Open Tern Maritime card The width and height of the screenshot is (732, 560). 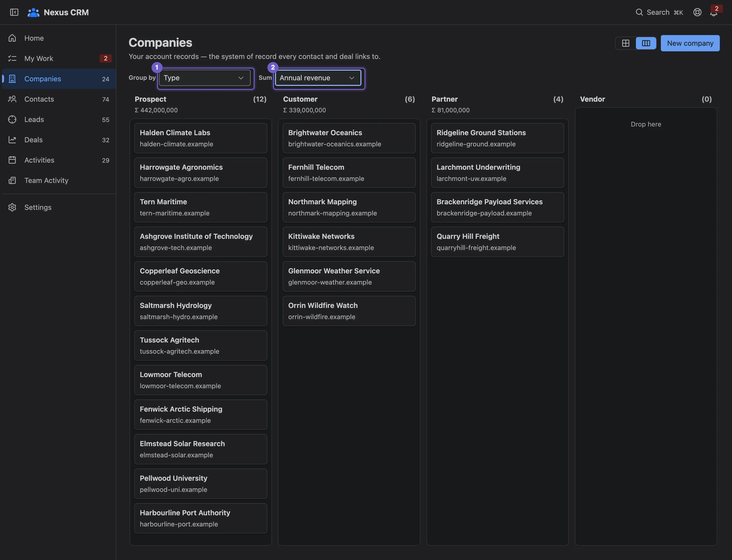[x=201, y=207]
